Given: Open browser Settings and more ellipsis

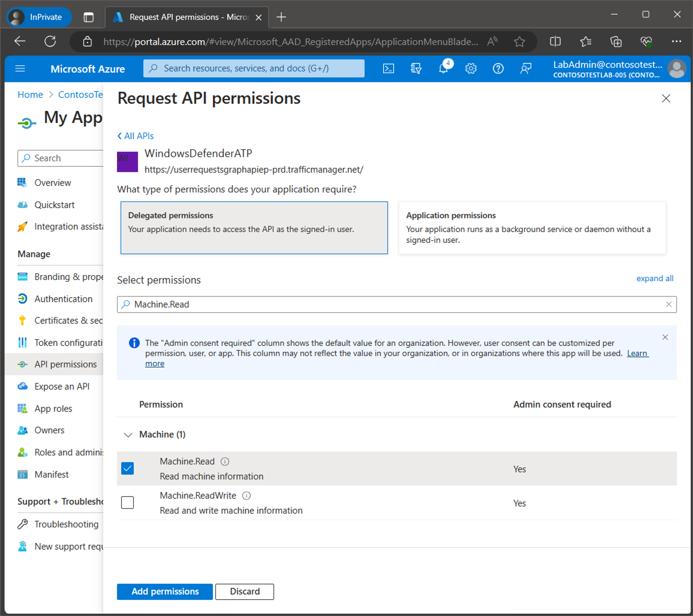Looking at the screenshot, I should coord(676,41).
